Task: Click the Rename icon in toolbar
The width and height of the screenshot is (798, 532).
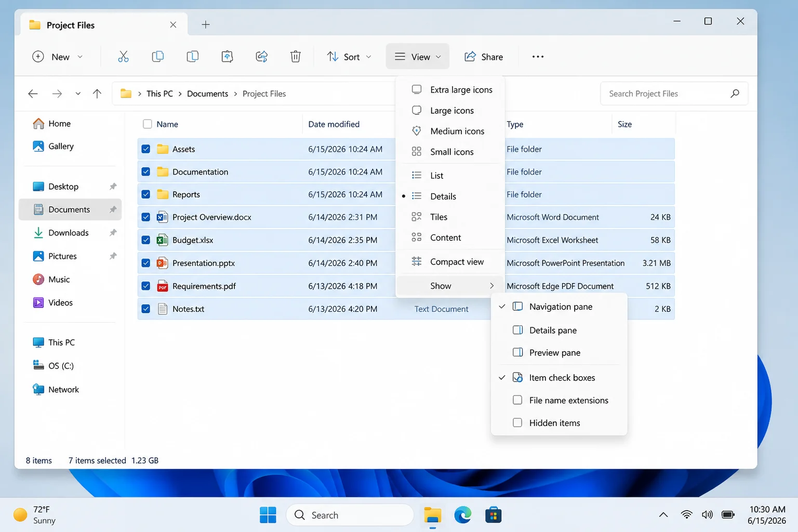Action: (x=227, y=57)
